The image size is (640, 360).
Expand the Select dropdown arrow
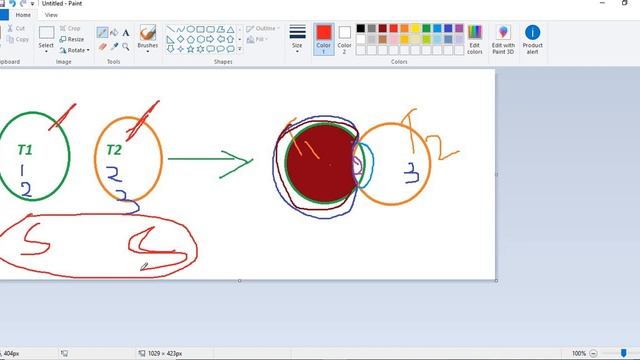click(x=46, y=51)
